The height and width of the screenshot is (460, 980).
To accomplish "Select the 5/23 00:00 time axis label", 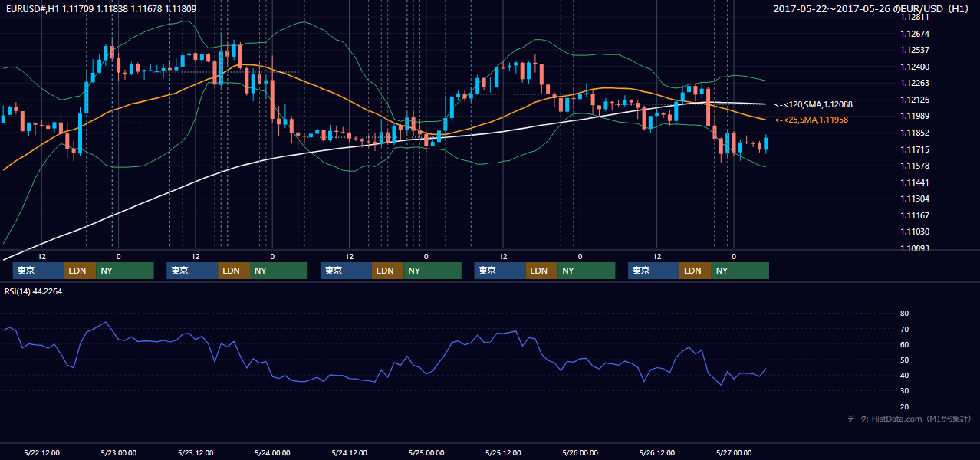I will (119, 452).
